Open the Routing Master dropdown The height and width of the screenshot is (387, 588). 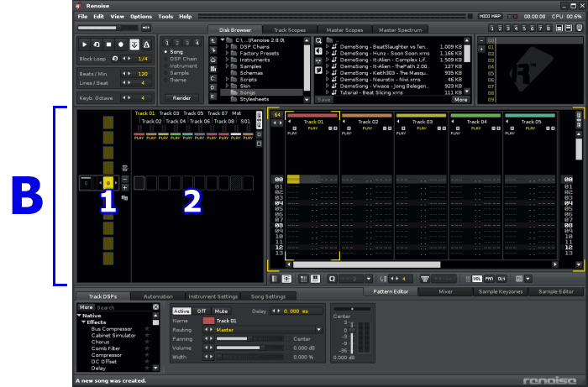click(x=318, y=330)
